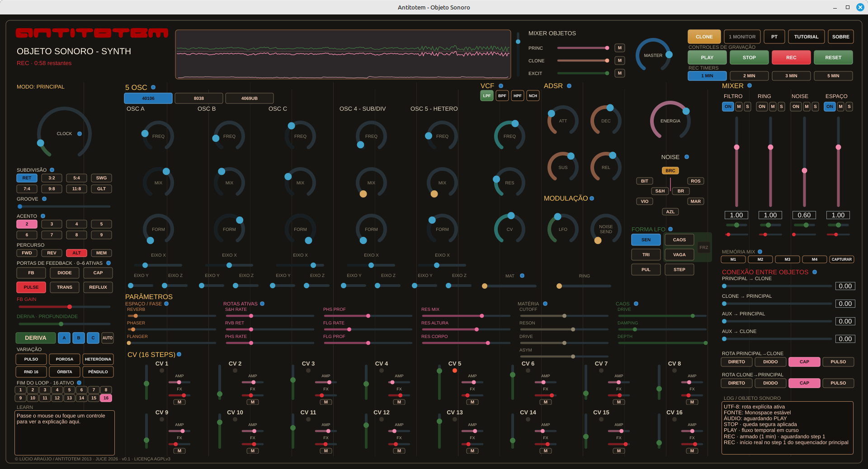Click the MASTER volume knob
This screenshot has width=868, height=469.
coord(653,55)
